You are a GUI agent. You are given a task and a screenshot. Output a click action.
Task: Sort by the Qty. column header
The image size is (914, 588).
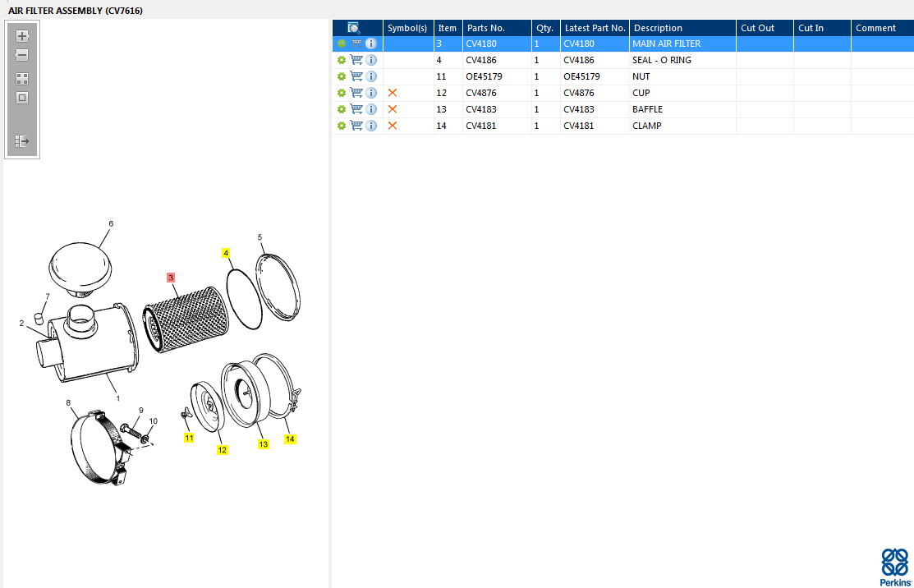pyautogui.click(x=545, y=28)
